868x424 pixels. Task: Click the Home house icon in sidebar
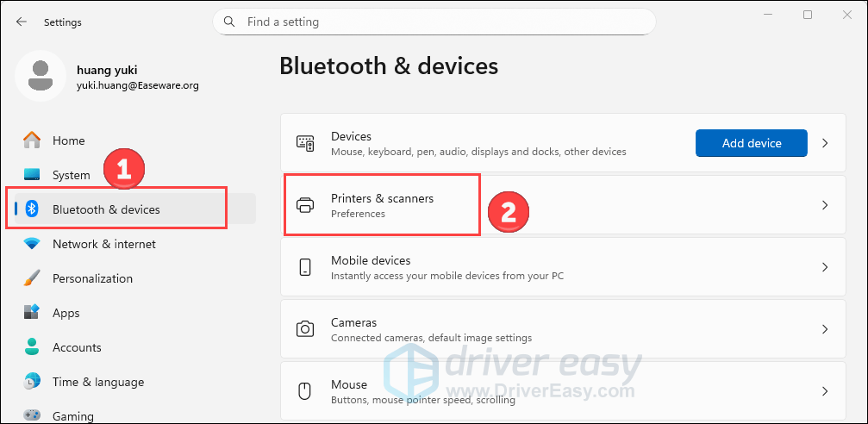click(x=32, y=140)
